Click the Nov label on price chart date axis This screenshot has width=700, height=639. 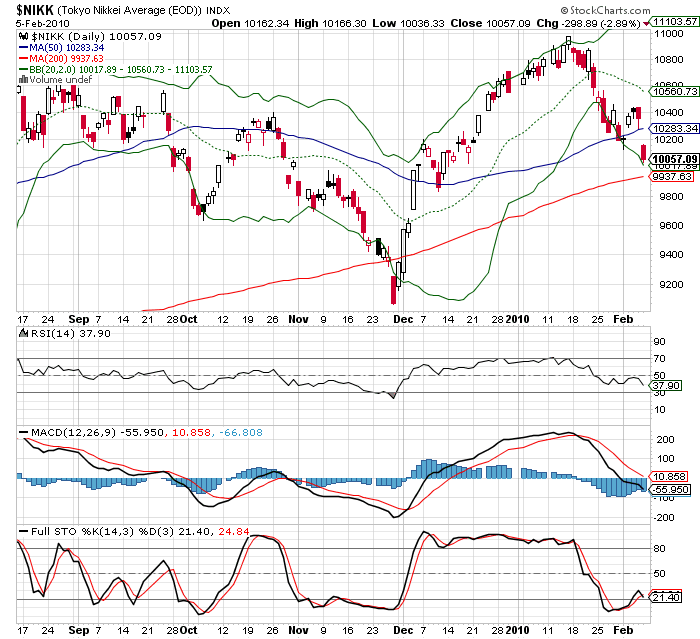coord(298,319)
